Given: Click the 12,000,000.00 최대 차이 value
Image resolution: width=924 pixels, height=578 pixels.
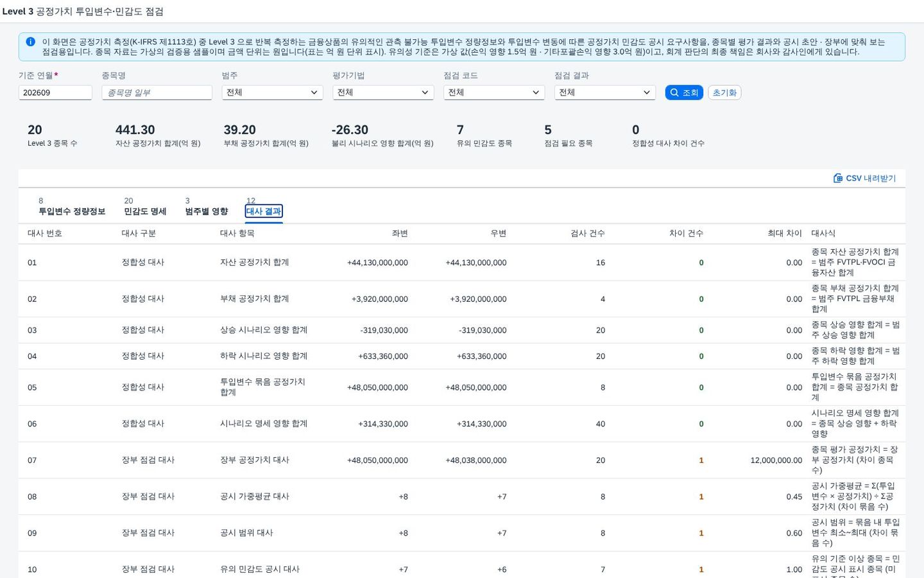Looking at the screenshot, I should click(776, 460).
